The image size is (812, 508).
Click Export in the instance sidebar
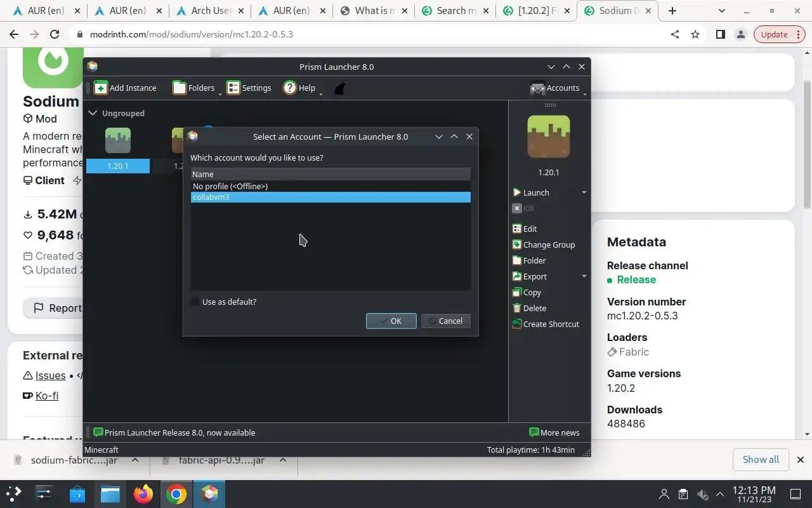pyautogui.click(x=530, y=276)
